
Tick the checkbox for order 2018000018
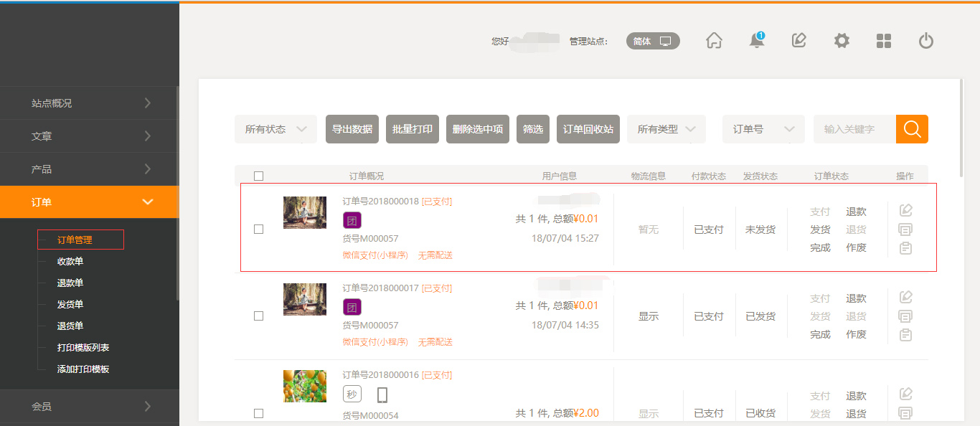259,229
